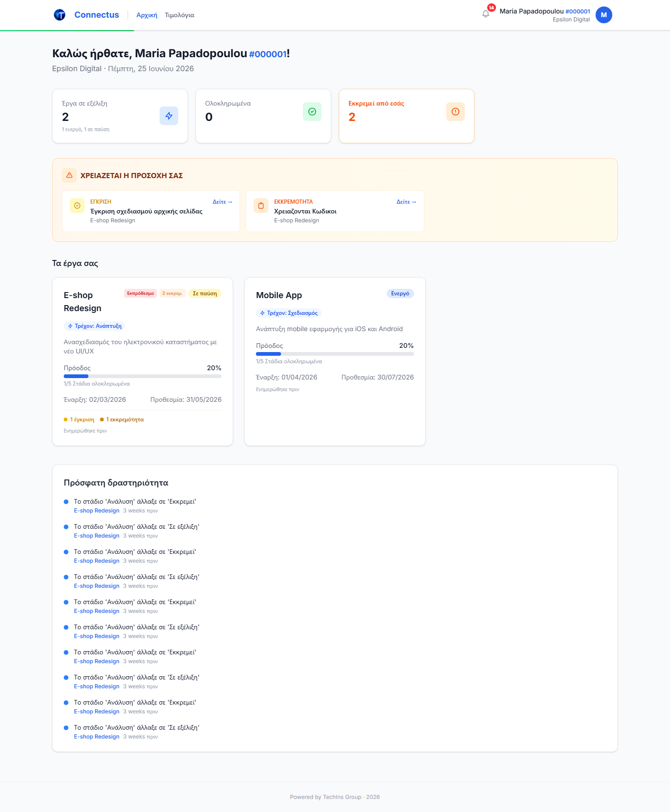The height and width of the screenshot is (812, 670).
Task: Click the clipboard icon for ΕΚΚΡΕΜΟΤΗΤΑ item
Action: point(261,206)
